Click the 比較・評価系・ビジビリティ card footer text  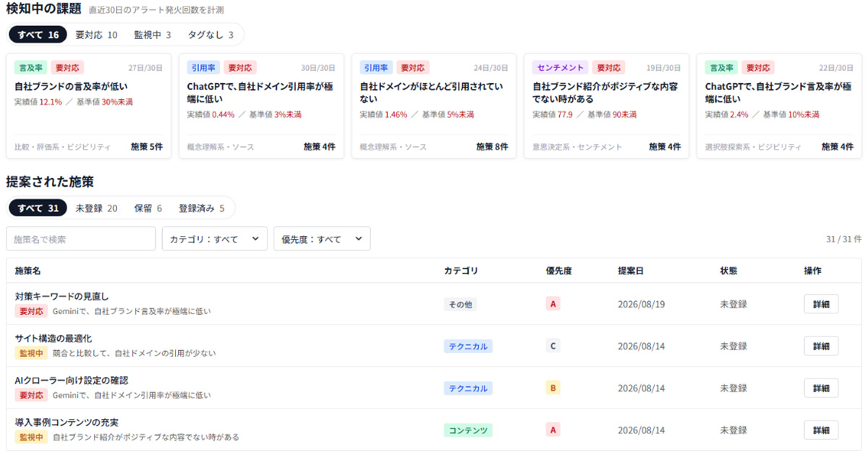(62, 148)
